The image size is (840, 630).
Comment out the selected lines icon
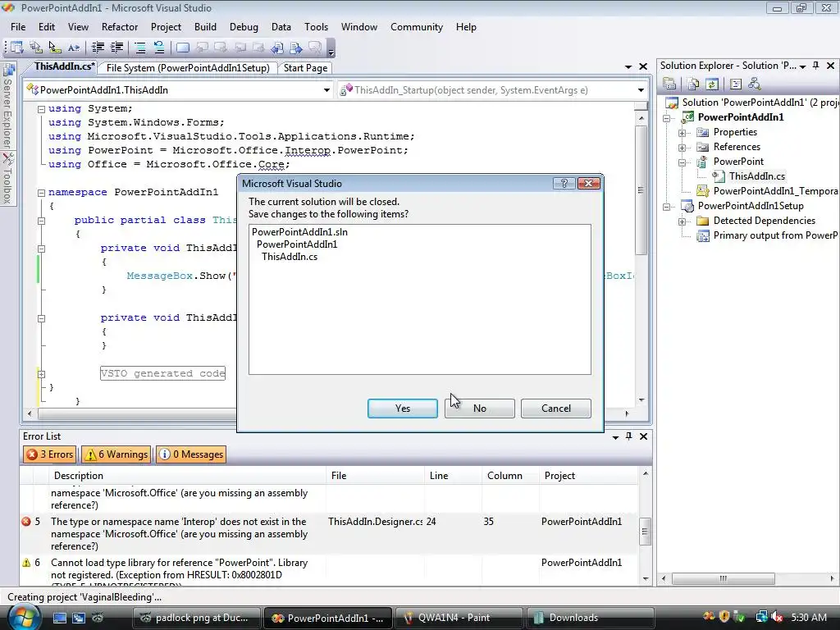pos(140,48)
